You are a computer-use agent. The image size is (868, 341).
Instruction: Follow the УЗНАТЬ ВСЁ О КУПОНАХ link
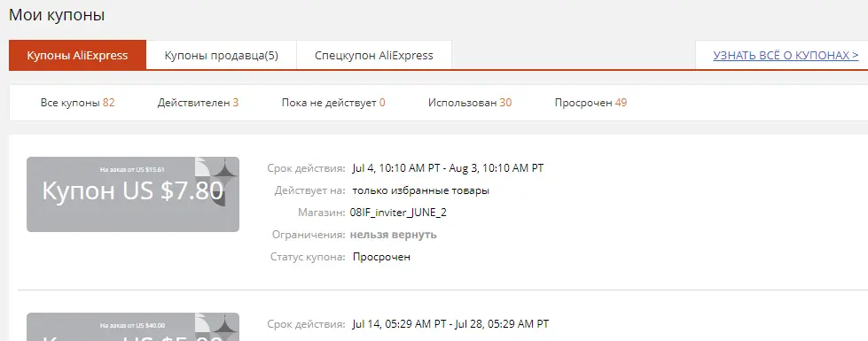click(786, 55)
